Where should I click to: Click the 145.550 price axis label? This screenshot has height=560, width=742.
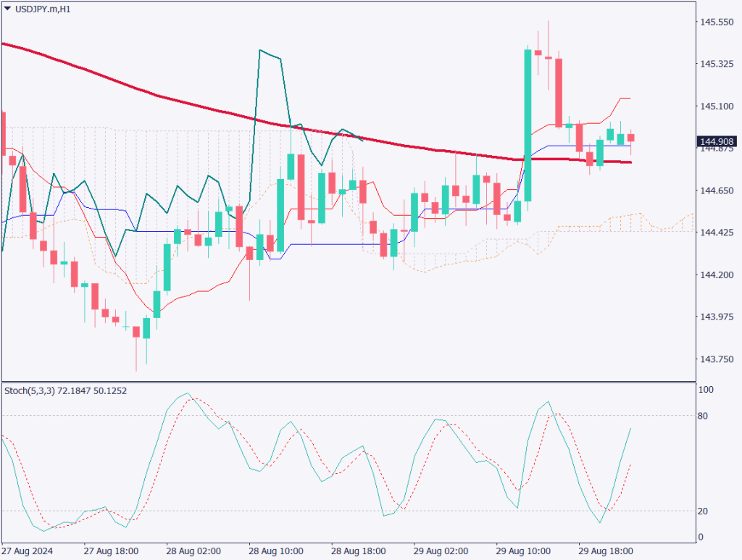[x=716, y=22]
